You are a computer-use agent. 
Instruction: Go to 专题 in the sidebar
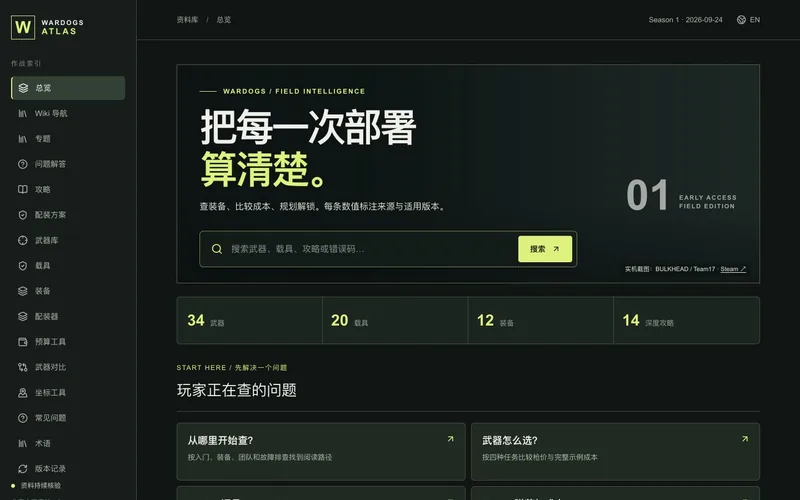[68, 139]
